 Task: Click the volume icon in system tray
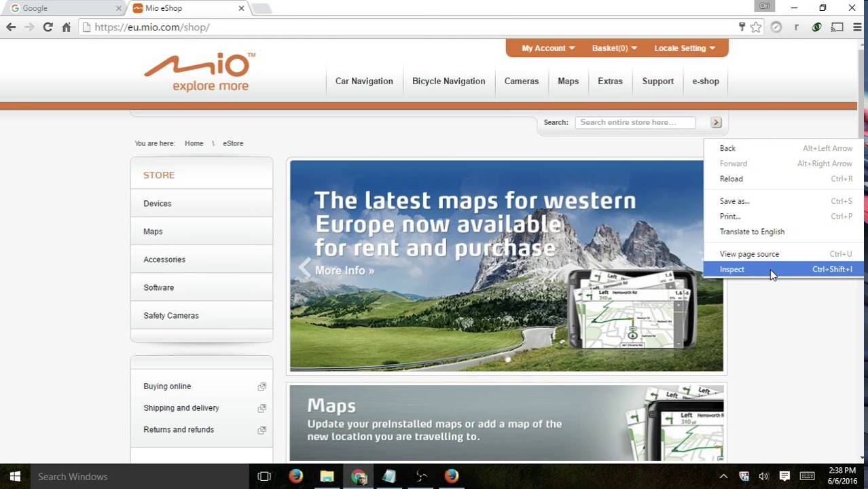click(x=763, y=476)
